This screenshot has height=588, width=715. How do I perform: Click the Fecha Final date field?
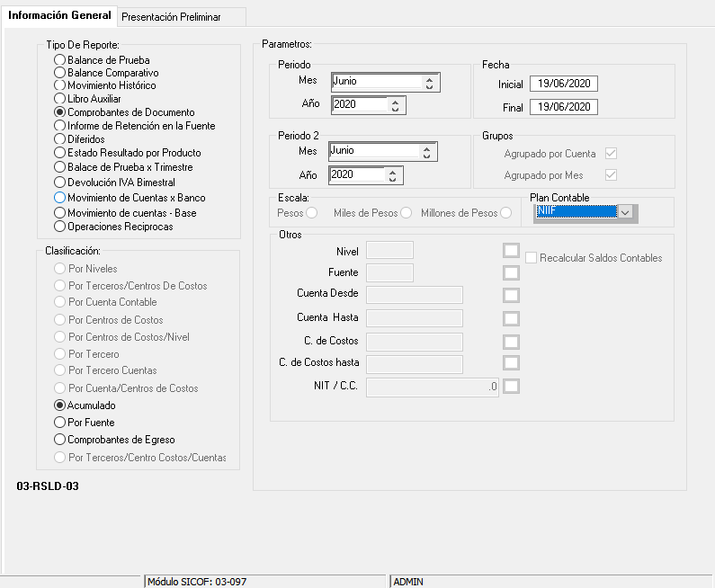point(564,107)
